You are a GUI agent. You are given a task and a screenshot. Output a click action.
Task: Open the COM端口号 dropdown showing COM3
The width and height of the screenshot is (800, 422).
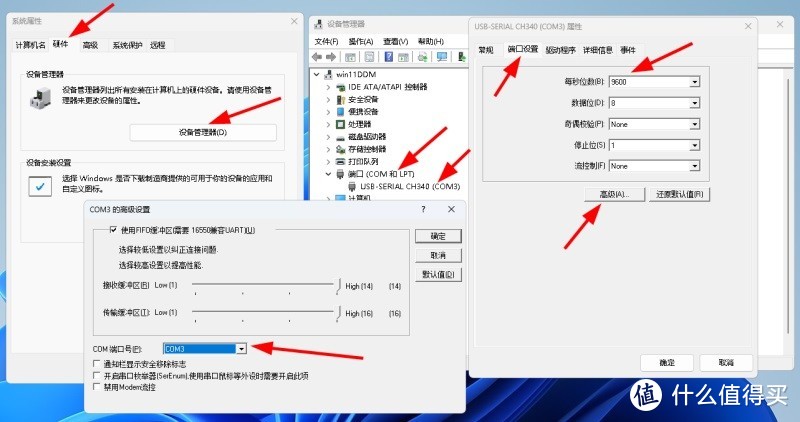[x=241, y=348]
